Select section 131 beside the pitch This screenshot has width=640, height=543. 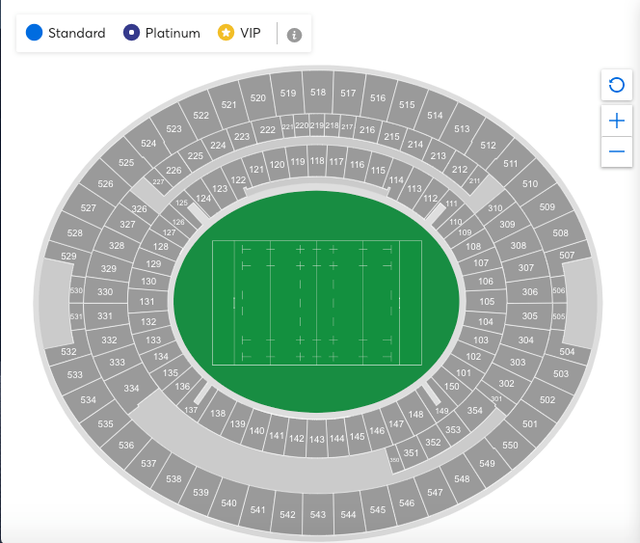pos(147,302)
